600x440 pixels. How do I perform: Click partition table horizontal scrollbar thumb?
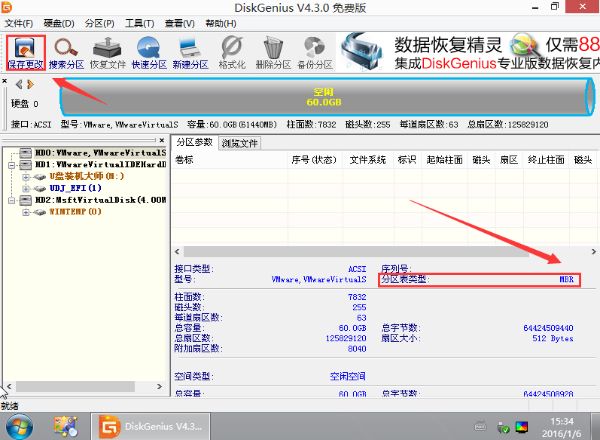(356, 251)
